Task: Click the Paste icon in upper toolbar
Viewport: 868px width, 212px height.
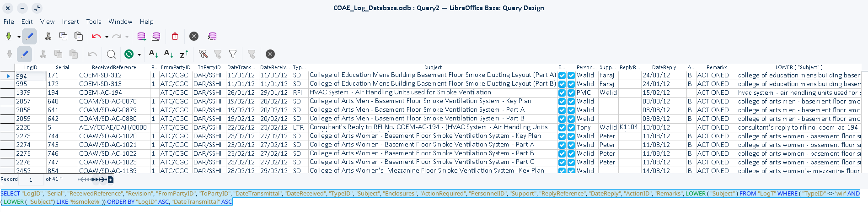Action: pos(79,37)
